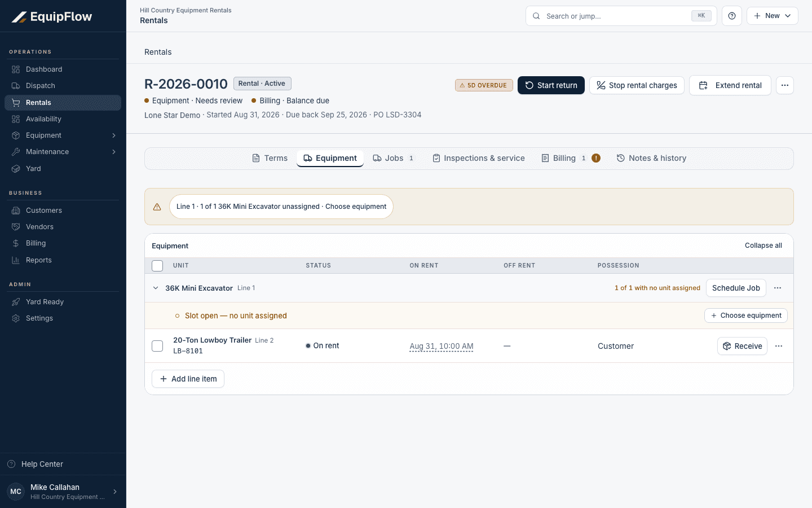Viewport: 812px width, 508px height.
Task: Switch to the Jobs tab
Action: tap(393, 158)
